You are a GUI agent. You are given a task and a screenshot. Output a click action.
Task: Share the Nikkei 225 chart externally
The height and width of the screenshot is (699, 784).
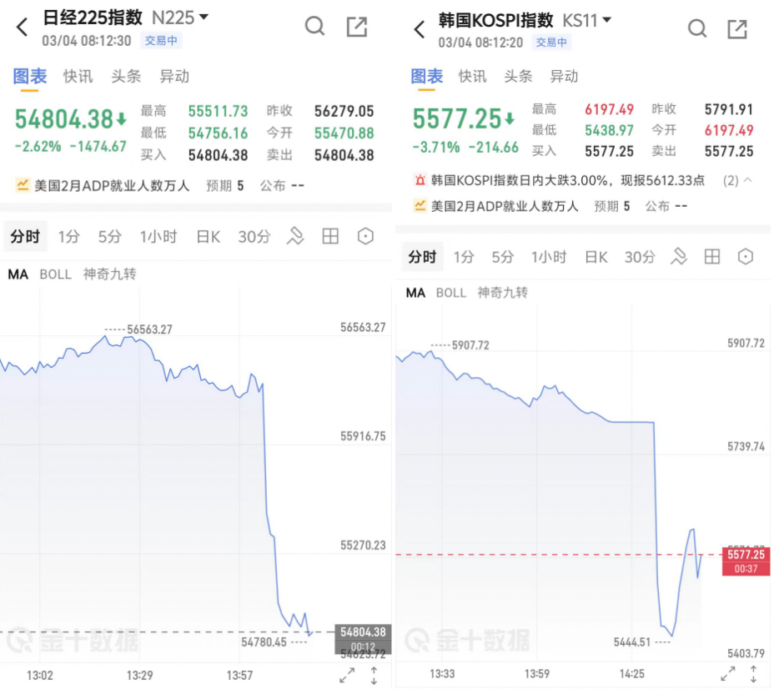pos(357,27)
